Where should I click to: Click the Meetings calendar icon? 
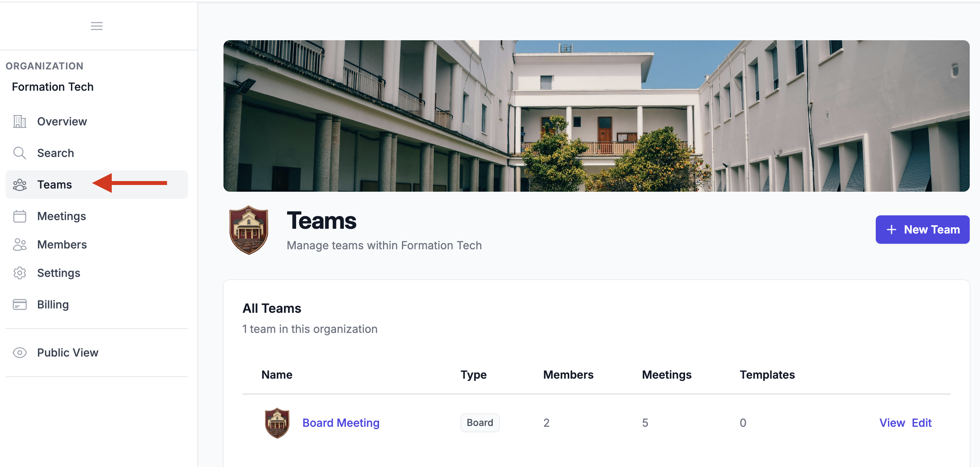(20, 216)
